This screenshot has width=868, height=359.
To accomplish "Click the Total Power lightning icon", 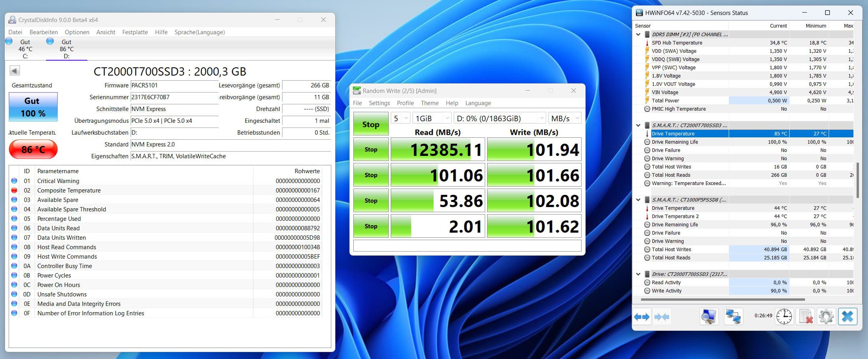I will [647, 100].
